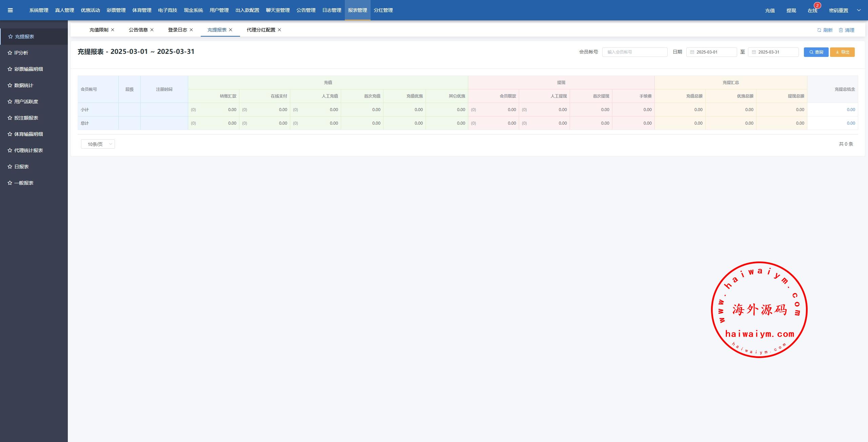The width and height of the screenshot is (868, 442).
Task: Close the 充值限制 tab
Action: pos(113,30)
